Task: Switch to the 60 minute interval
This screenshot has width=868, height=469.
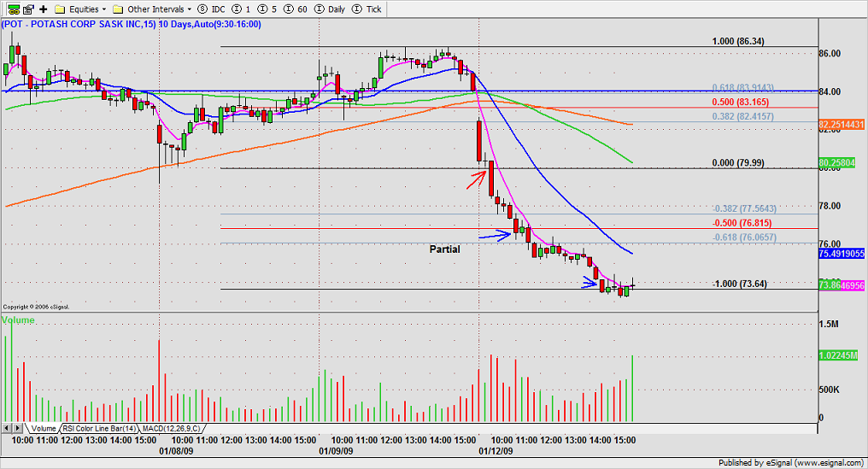Action: click(x=295, y=9)
